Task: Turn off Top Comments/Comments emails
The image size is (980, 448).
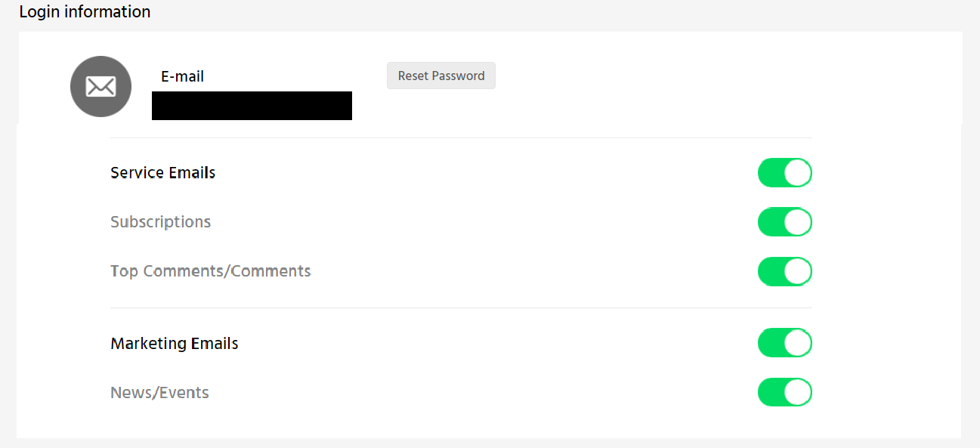Action: pos(784,271)
